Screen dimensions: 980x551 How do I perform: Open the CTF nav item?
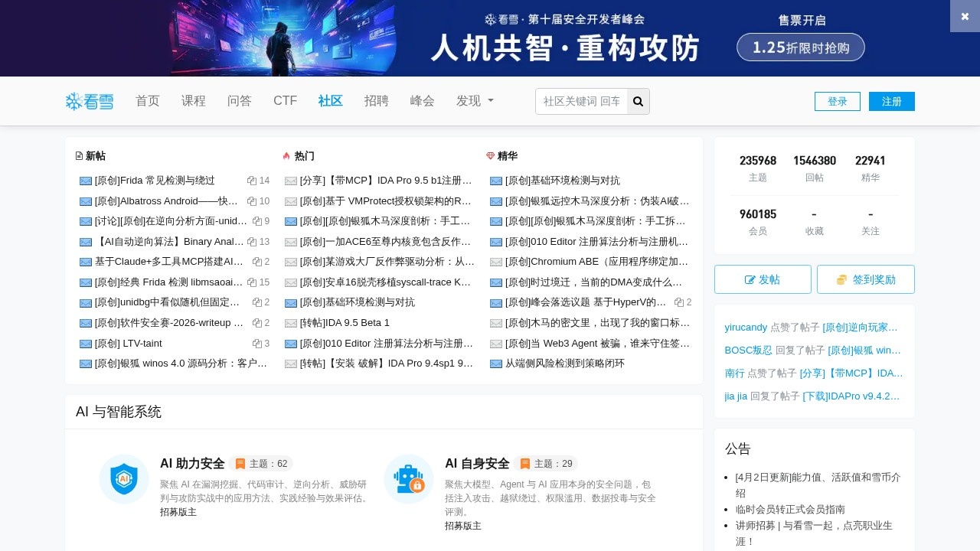click(285, 101)
